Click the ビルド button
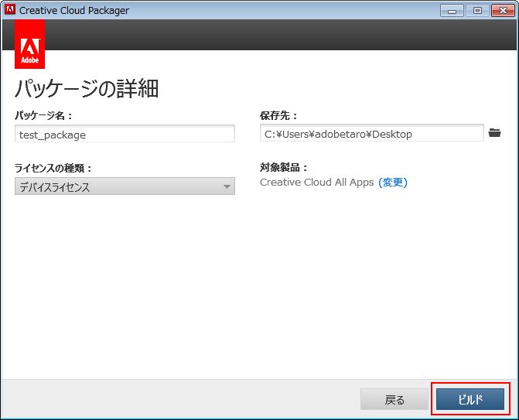The image size is (519, 420). click(470, 399)
